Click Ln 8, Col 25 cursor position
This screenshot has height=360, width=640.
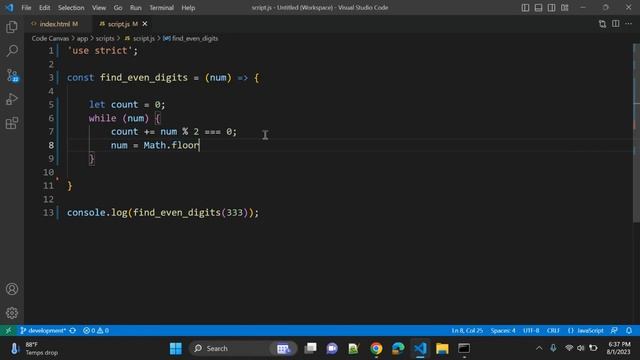click(x=467, y=330)
